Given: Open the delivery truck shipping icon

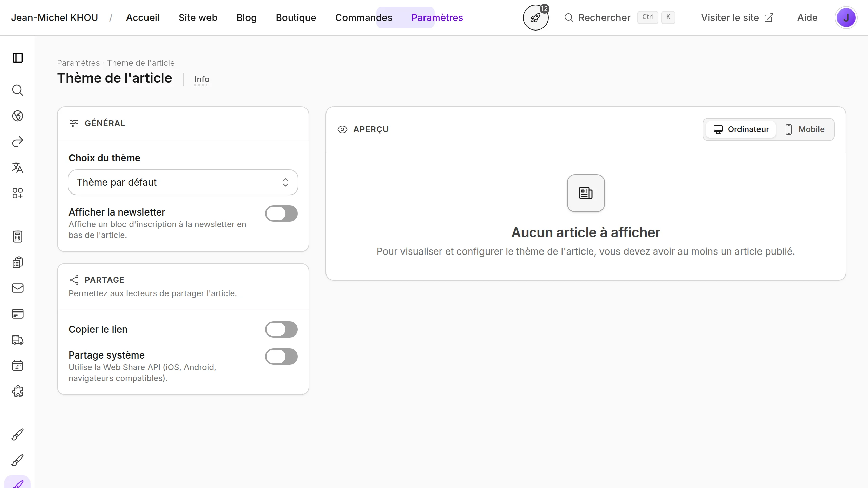Looking at the screenshot, I should pos(18,340).
